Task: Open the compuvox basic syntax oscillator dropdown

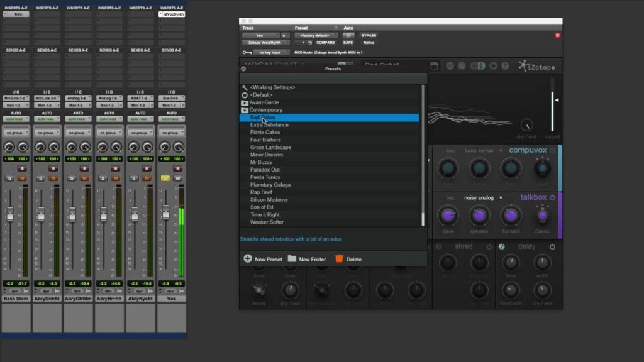Action: coord(483,151)
